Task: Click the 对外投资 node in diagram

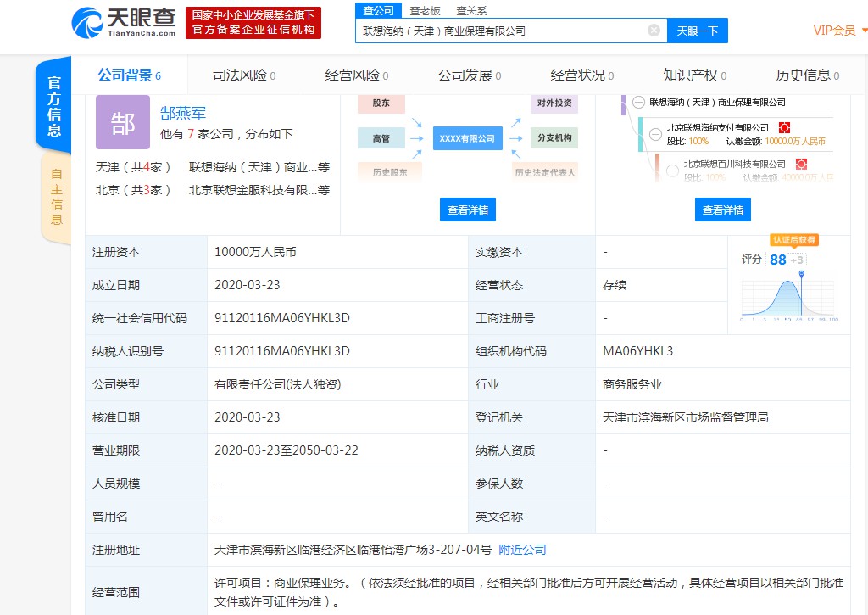Action: click(554, 103)
